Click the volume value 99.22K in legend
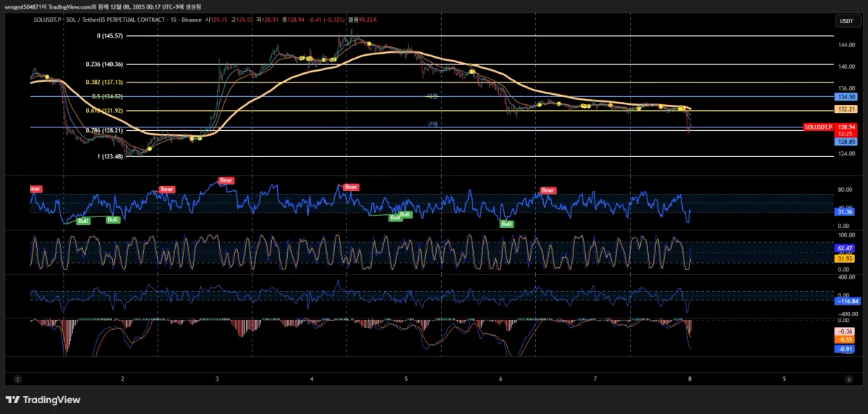Image resolution: width=868 pixels, height=414 pixels. click(x=366, y=20)
